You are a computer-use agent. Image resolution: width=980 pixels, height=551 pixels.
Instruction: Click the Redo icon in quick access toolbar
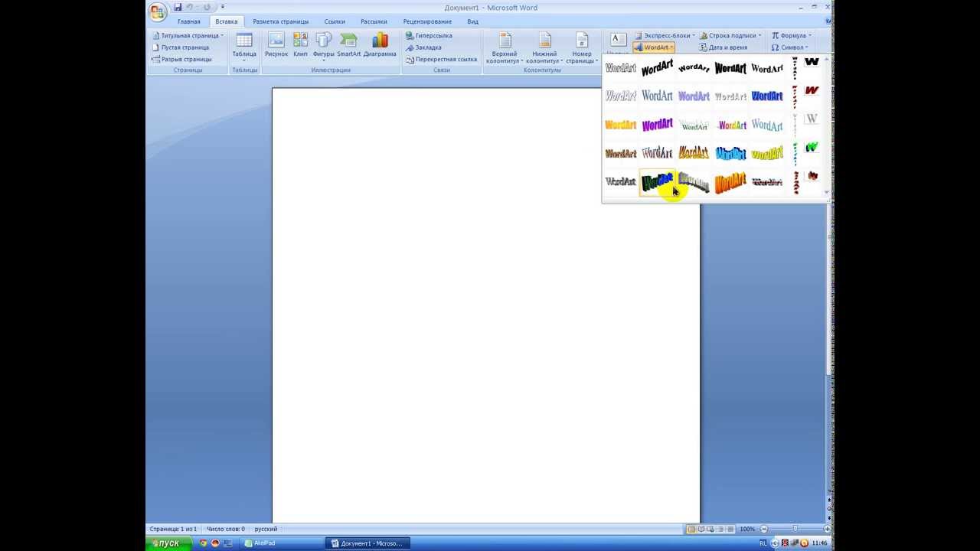coord(207,7)
